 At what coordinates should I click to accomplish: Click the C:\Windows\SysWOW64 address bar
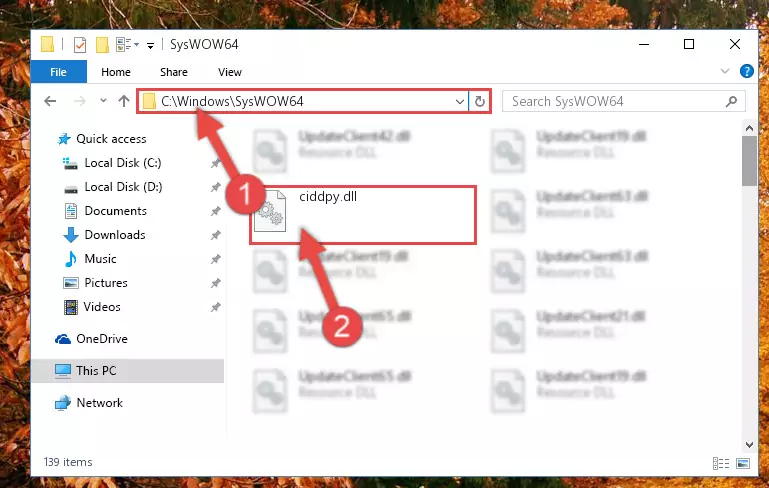[x=303, y=102]
